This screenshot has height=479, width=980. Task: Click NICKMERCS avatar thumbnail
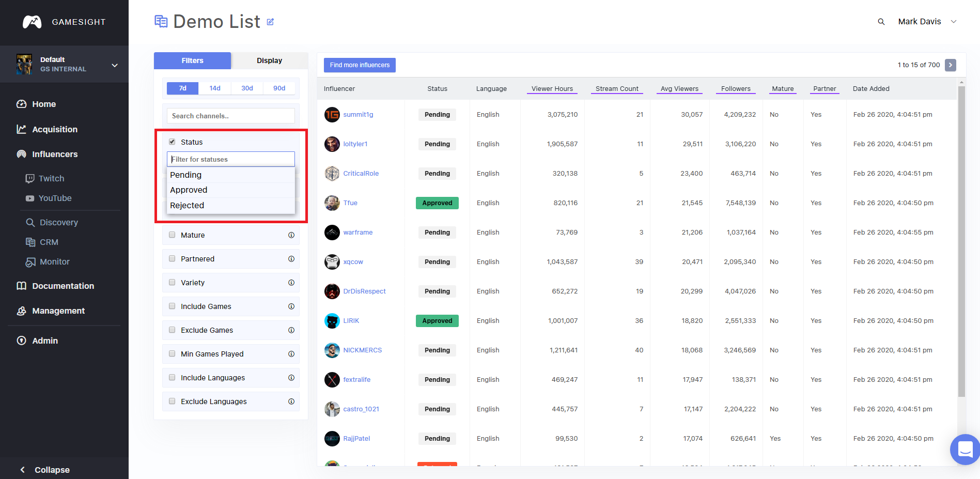point(332,350)
